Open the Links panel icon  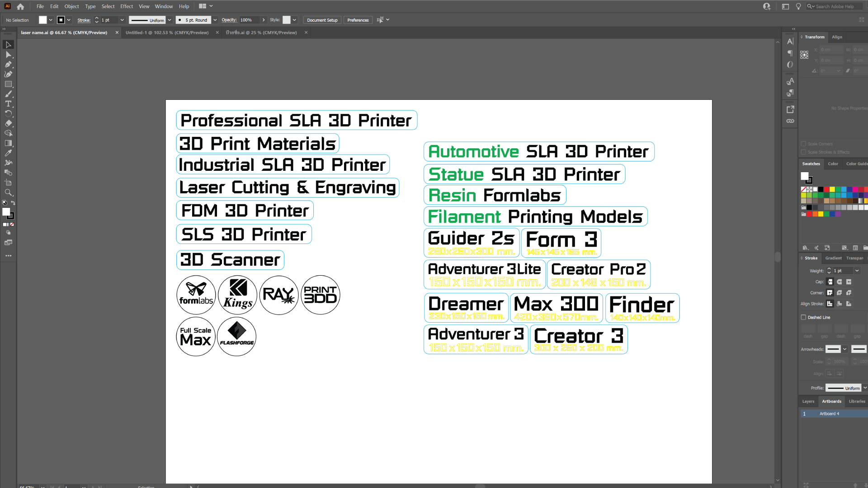coord(790,121)
